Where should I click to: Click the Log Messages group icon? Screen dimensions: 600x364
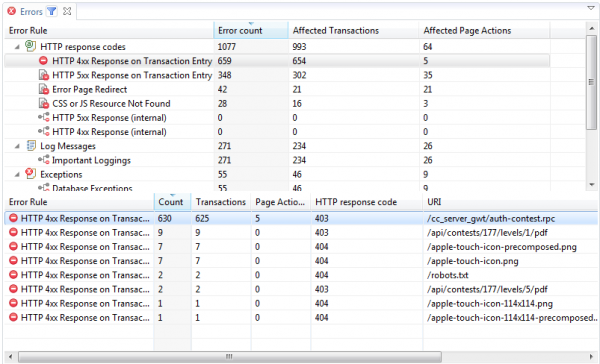(31, 145)
